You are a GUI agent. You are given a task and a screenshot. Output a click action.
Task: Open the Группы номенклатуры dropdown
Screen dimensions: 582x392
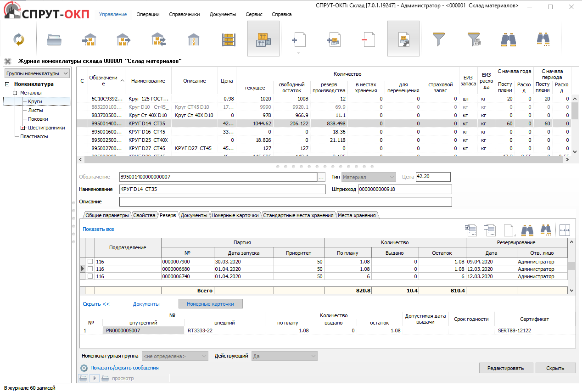(x=37, y=73)
